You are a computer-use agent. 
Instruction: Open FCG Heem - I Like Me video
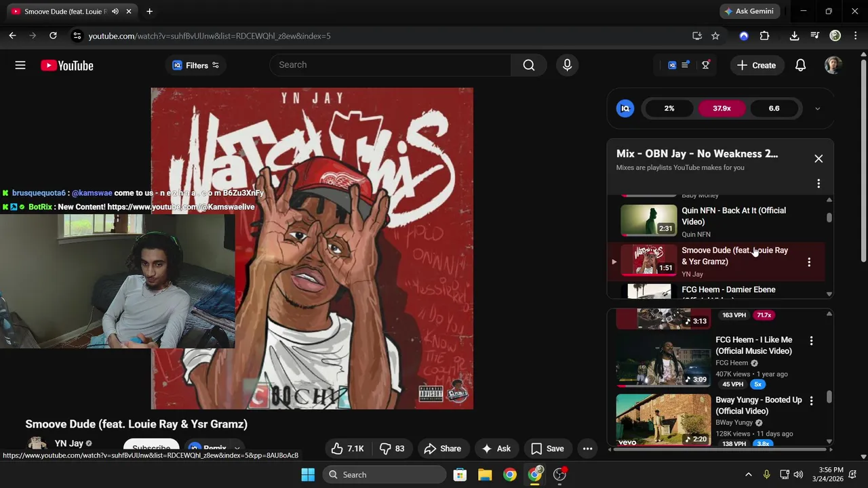[754, 346]
